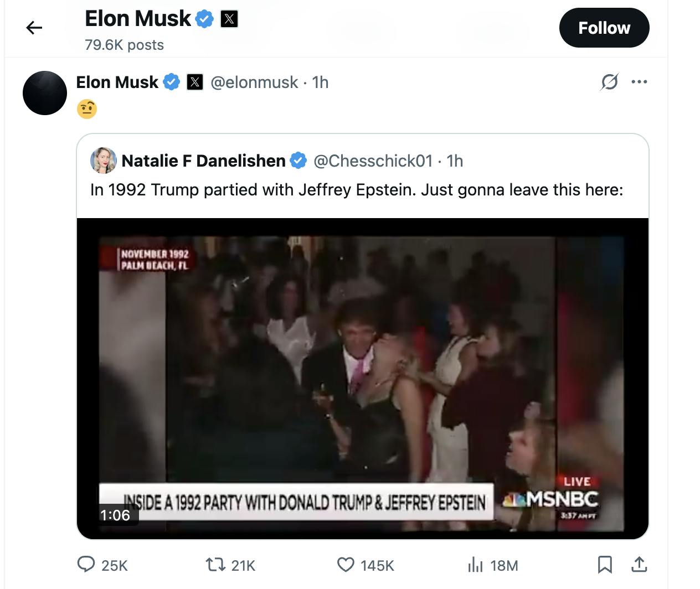Click the @Chesschick01 handle link
The width and height of the screenshot is (700, 589).
373,161
